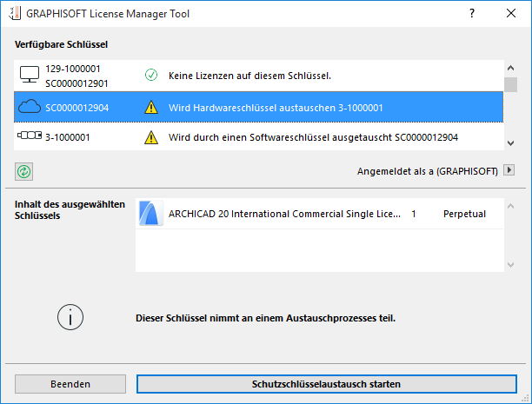
Task: Click the help question mark button
Action: [472, 14]
